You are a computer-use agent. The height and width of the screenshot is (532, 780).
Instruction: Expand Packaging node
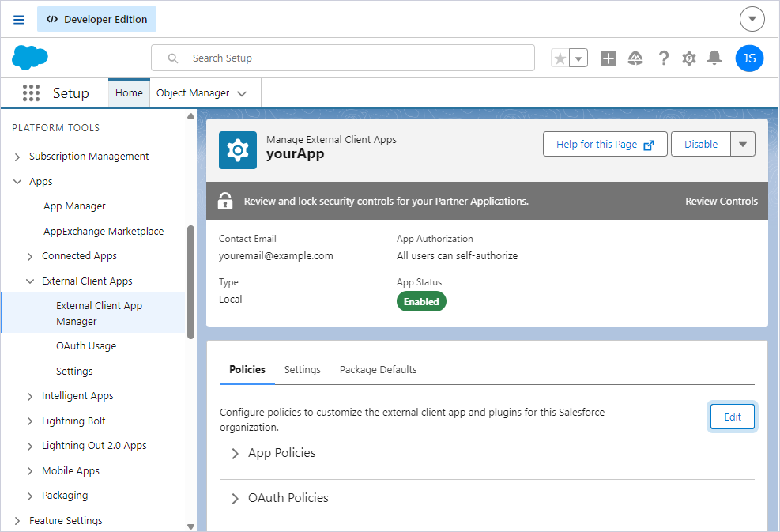(30, 496)
